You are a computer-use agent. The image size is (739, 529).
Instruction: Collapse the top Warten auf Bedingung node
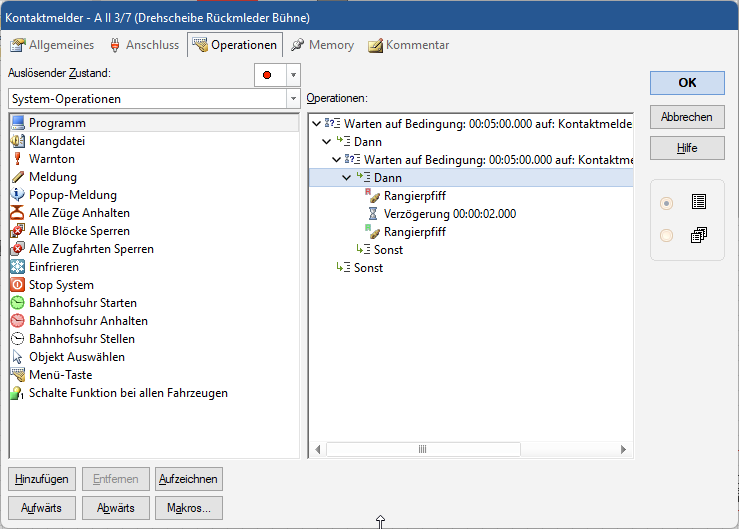pyautogui.click(x=317, y=124)
